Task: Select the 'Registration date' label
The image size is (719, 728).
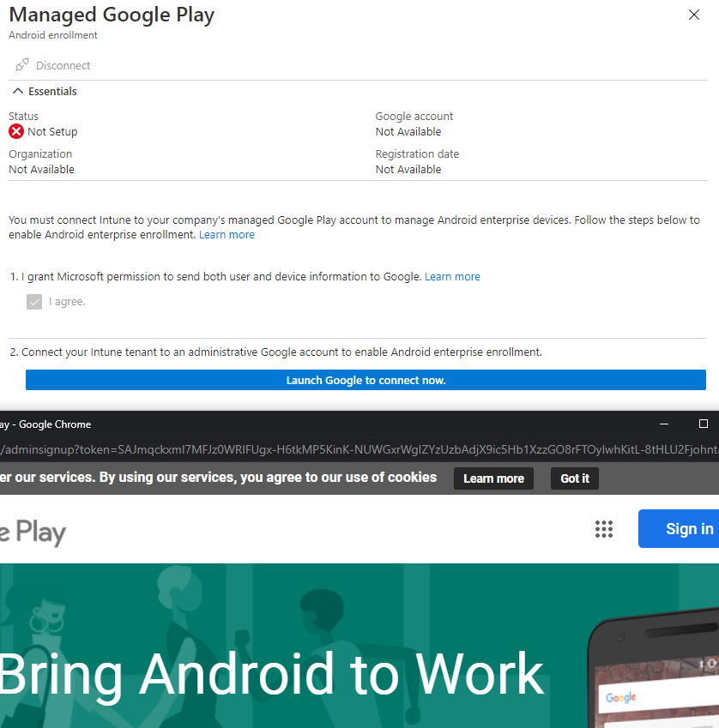Action: pyautogui.click(x=417, y=153)
